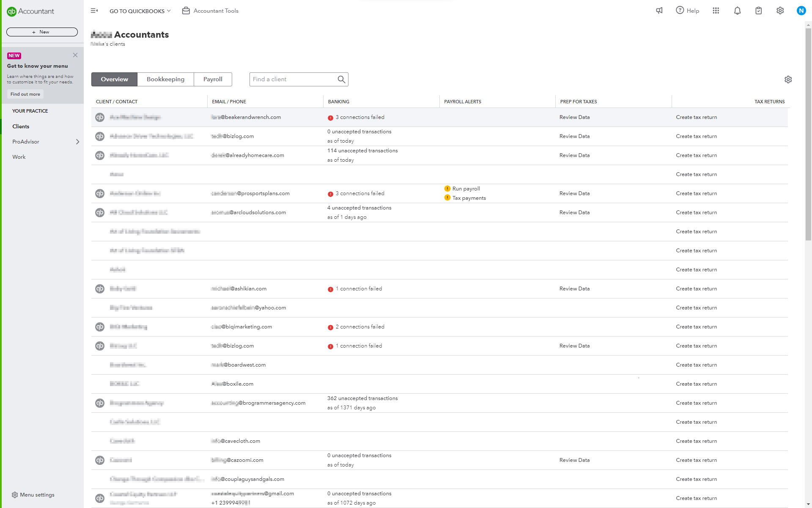Open the notifications bell icon
The height and width of the screenshot is (508, 812).
(x=737, y=11)
